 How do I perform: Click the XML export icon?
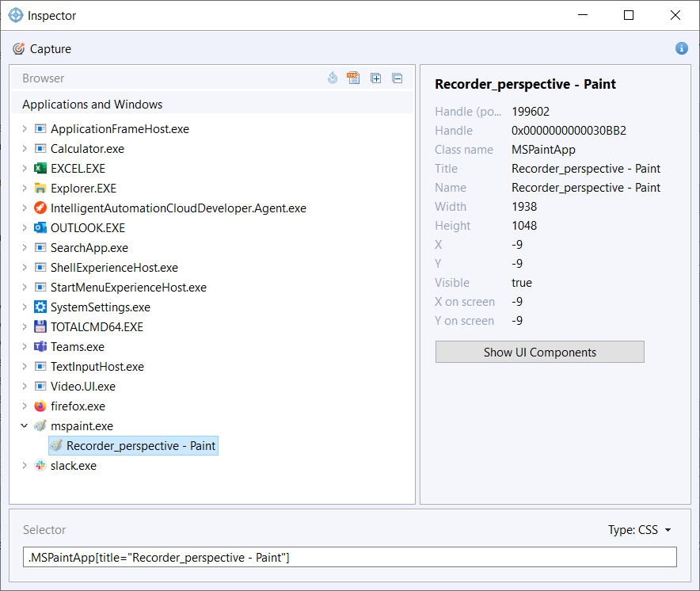pos(353,78)
